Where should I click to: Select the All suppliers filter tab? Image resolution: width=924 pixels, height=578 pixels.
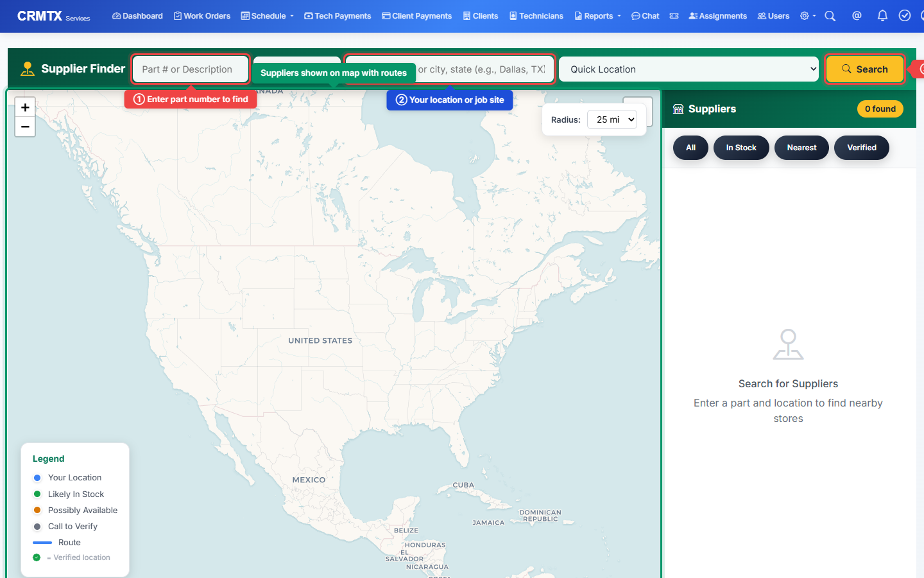[690, 148]
